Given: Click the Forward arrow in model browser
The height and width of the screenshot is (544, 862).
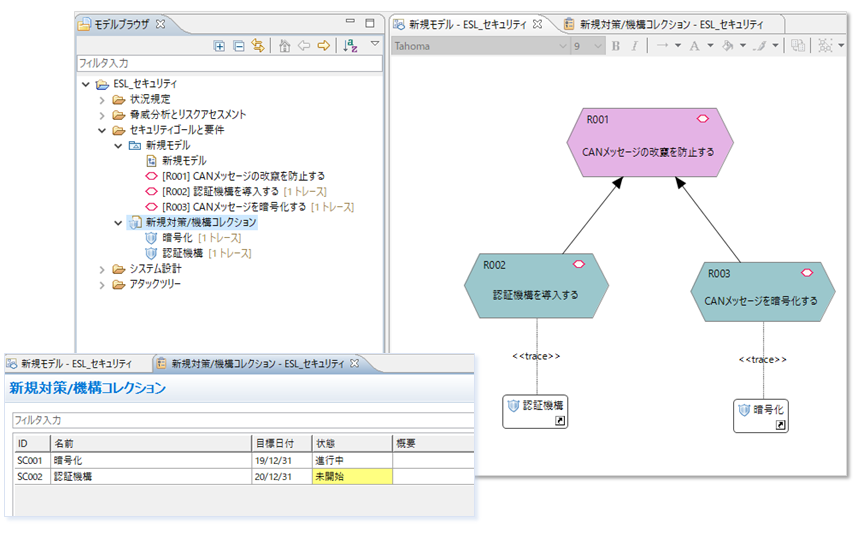Looking at the screenshot, I should click(324, 46).
